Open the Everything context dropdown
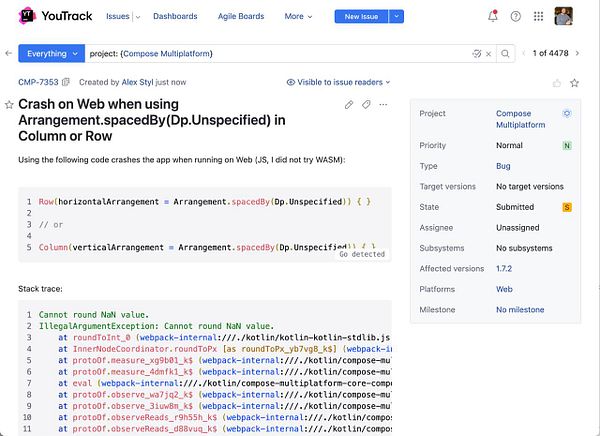This screenshot has width=600, height=436. (52, 54)
